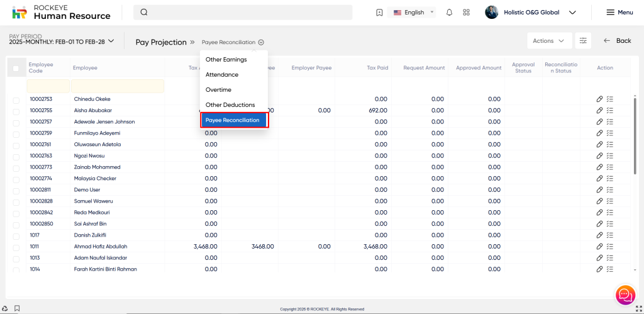Screen dimensions: 644x314
Task: Open checklist icon for Aisha Abubakar row
Action: pyautogui.click(x=609, y=111)
